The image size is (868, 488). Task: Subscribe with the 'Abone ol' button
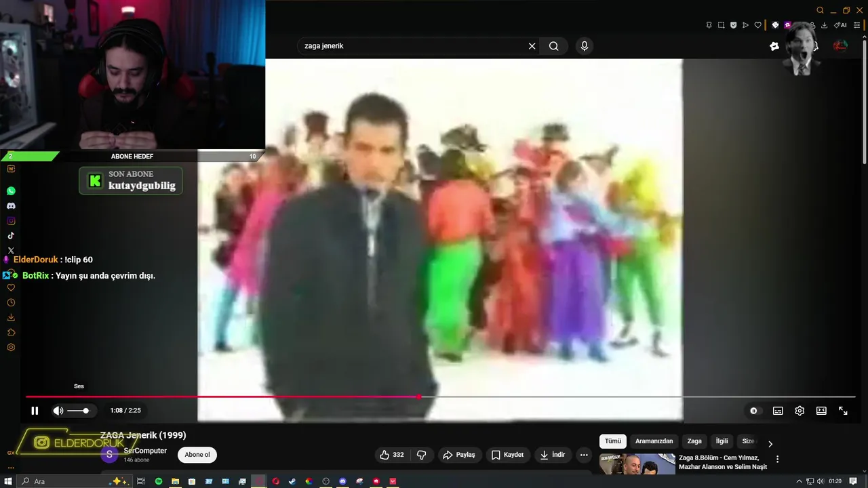pyautogui.click(x=197, y=455)
